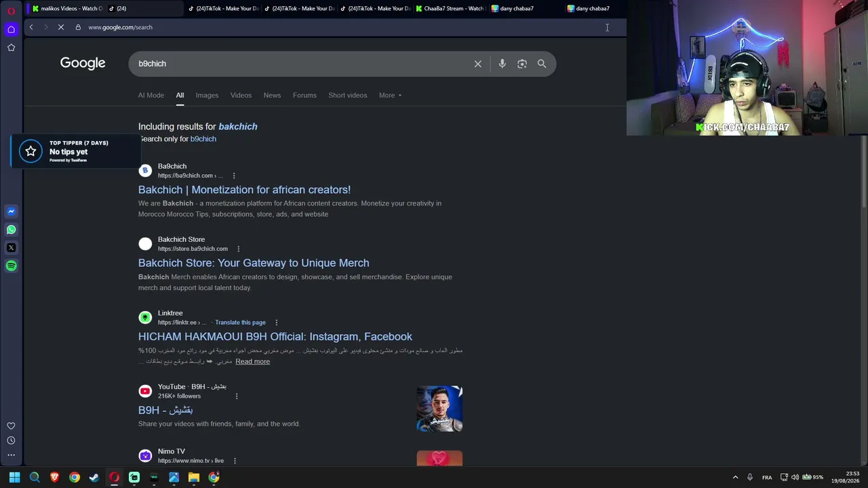The image size is (868, 488).
Task: Open the B9H YouTube channel thumbnail
Action: tap(439, 409)
